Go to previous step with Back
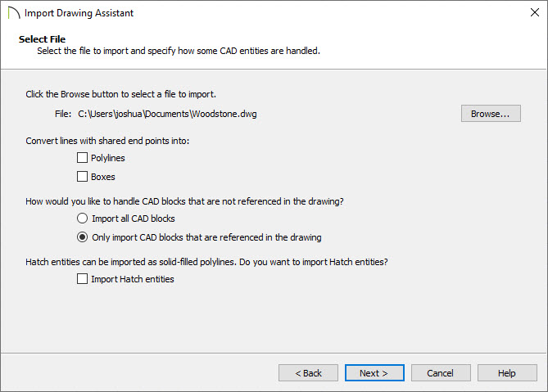548x392 pixels. [x=308, y=373]
